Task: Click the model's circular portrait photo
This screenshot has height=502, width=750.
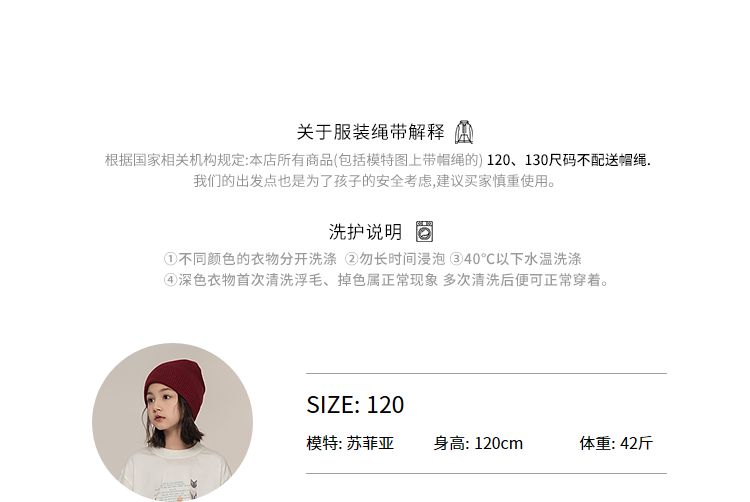Action: 172,422
